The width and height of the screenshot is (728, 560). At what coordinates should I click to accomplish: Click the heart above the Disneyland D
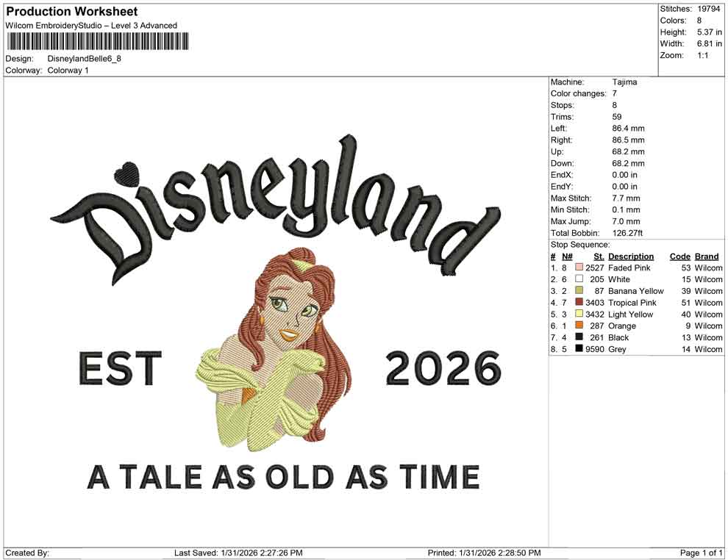126,173
